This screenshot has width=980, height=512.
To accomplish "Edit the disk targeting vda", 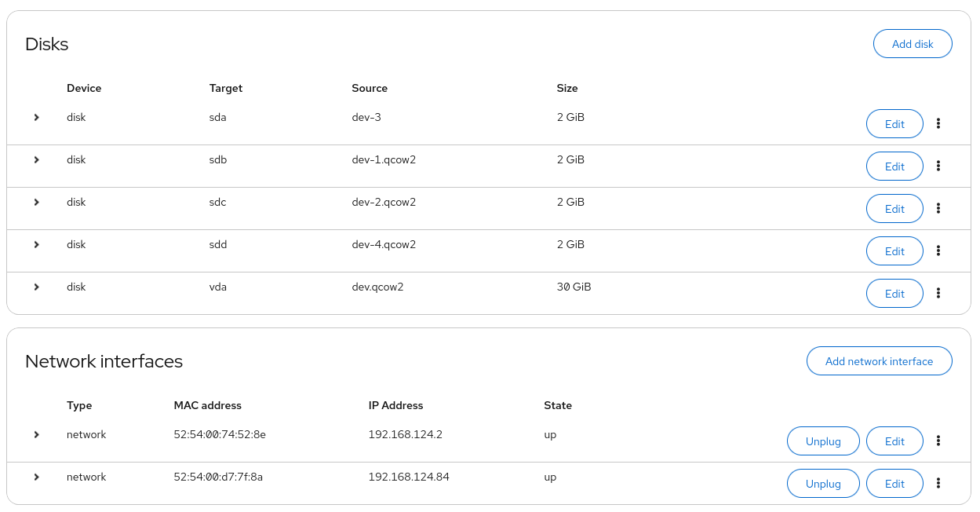I will pos(894,293).
